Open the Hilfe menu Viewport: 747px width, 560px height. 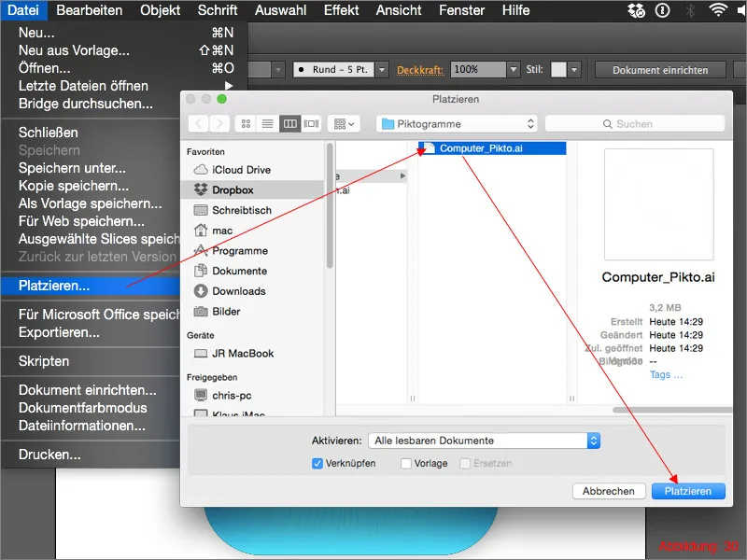click(x=516, y=10)
